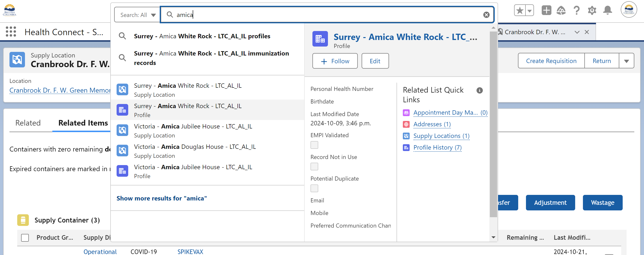Search for Surrey Amica White Rock immunization records
Image resolution: width=644 pixels, height=255 pixels.
(207, 58)
